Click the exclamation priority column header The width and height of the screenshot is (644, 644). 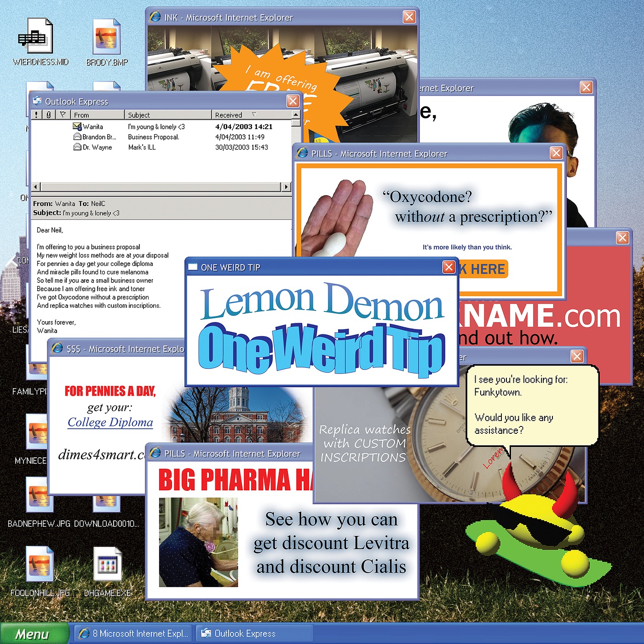(37, 115)
